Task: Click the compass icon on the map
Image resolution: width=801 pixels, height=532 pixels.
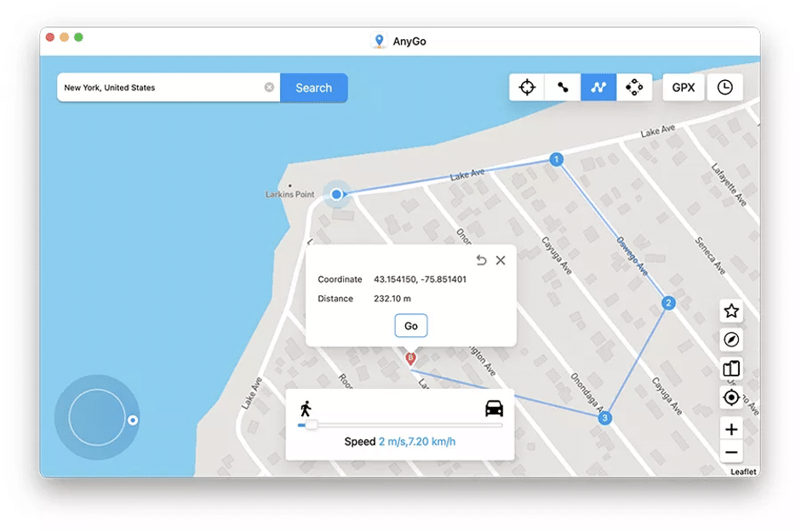Action: [730, 340]
